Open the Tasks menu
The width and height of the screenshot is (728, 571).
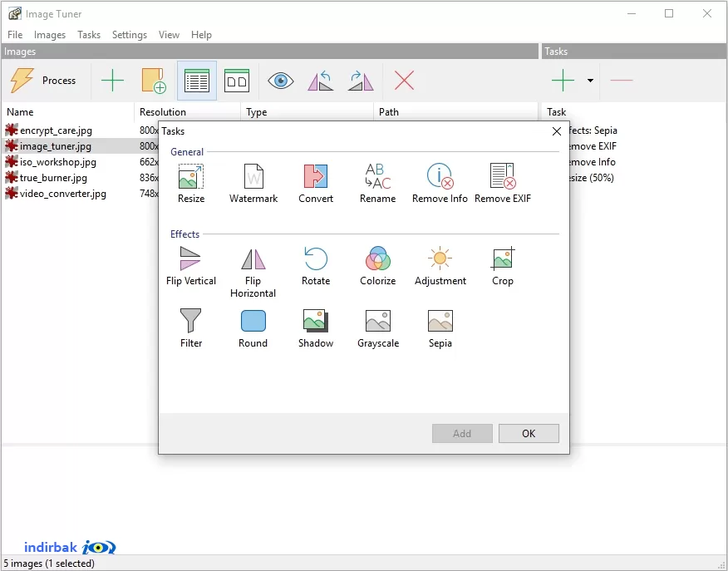point(89,35)
